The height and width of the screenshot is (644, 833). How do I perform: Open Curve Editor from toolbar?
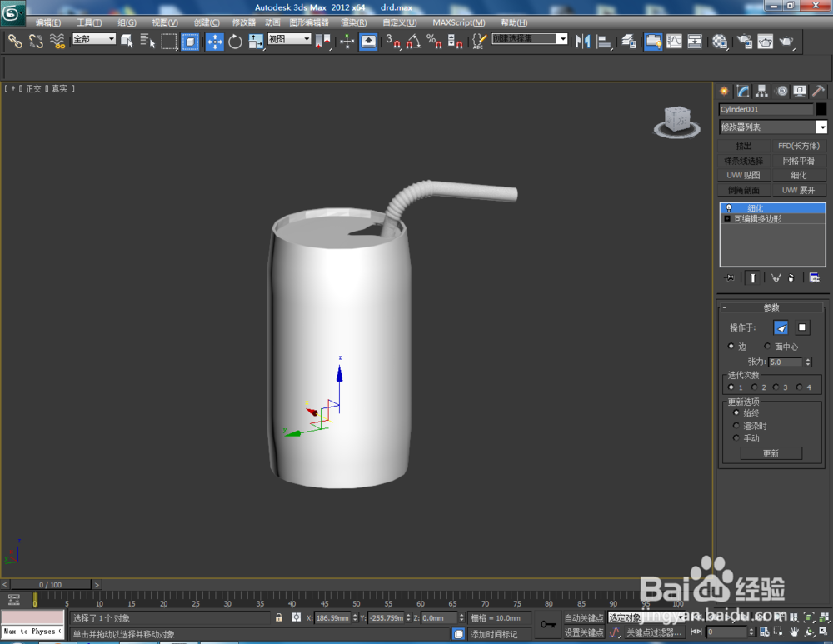(x=674, y=42)
